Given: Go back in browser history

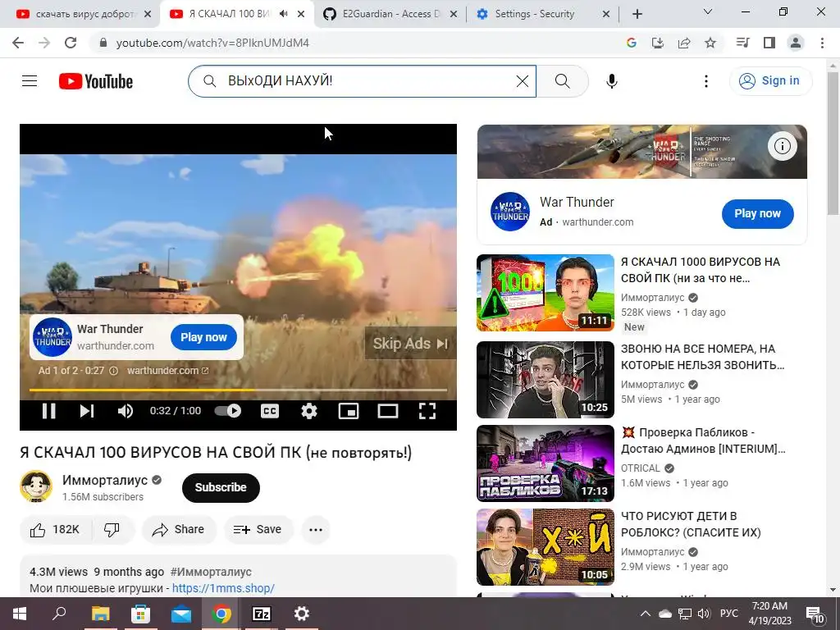Looking at the screenshot, I should tap(18, 43).
